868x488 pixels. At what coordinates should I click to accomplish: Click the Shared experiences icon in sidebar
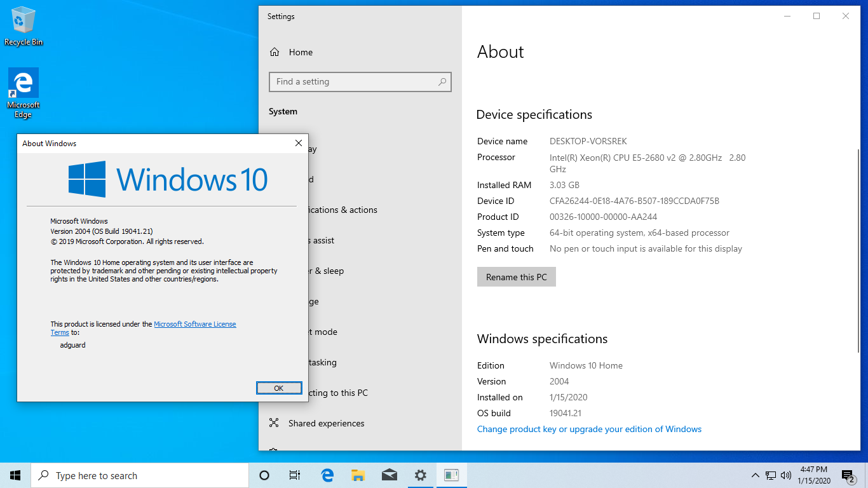coord(275,423)
